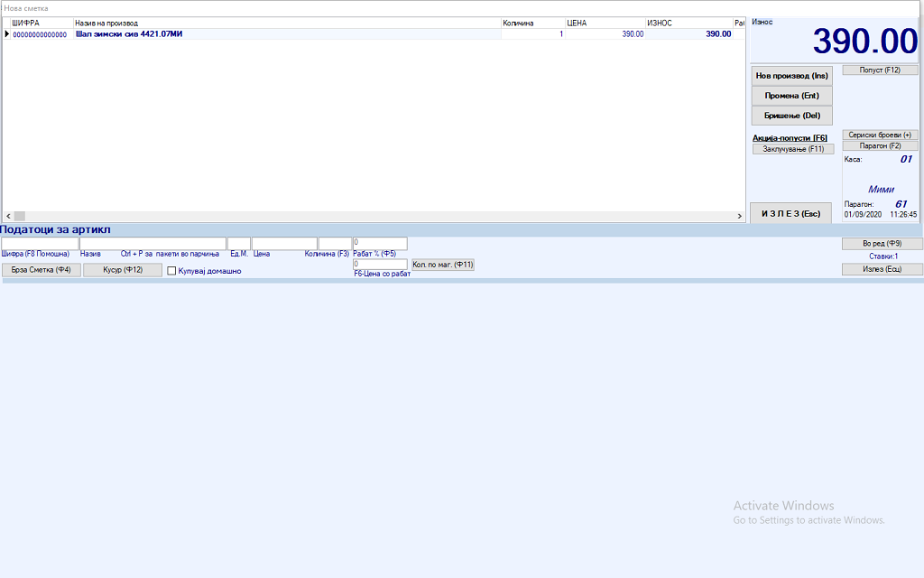Focus the Назив product name field
924x578 pixels.
(x=152, y=244)
